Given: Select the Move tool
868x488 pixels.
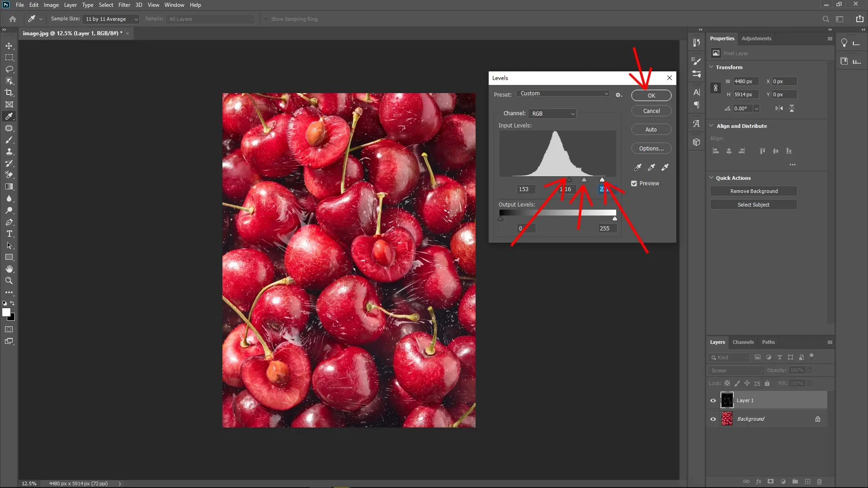Looking at the screenshot, I should [x=9, y=46].
